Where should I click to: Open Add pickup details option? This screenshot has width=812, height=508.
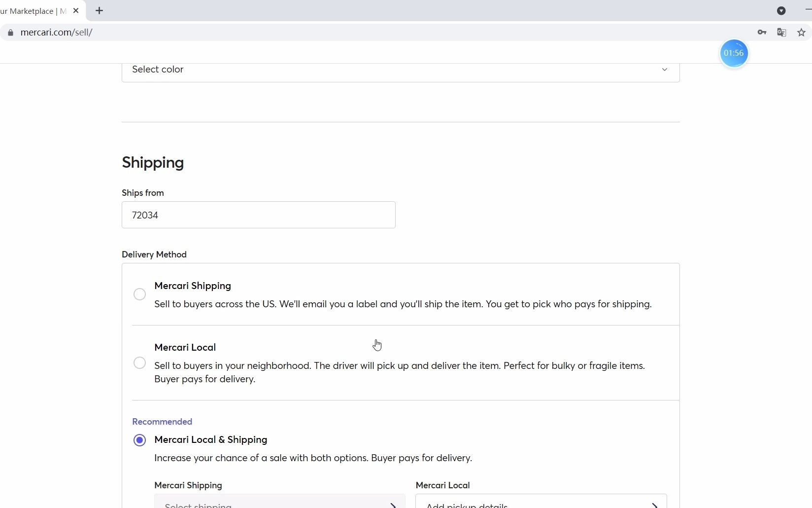click(x=541, y=502)
